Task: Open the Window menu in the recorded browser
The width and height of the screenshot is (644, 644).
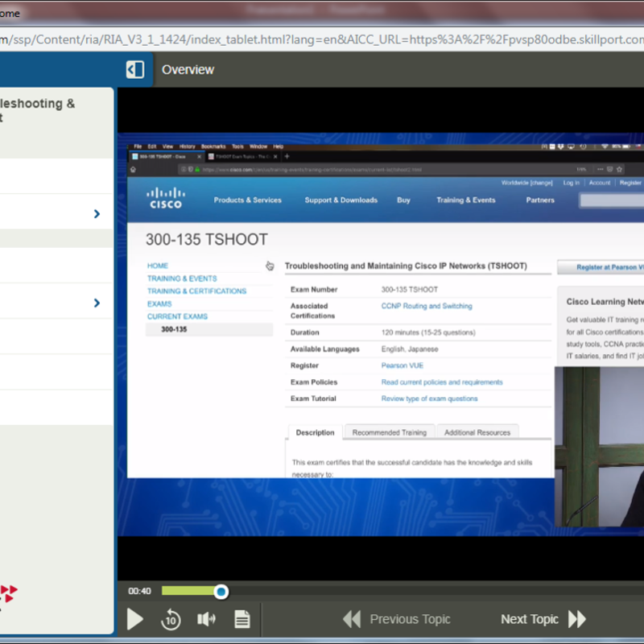Action: tap(258, 147)
